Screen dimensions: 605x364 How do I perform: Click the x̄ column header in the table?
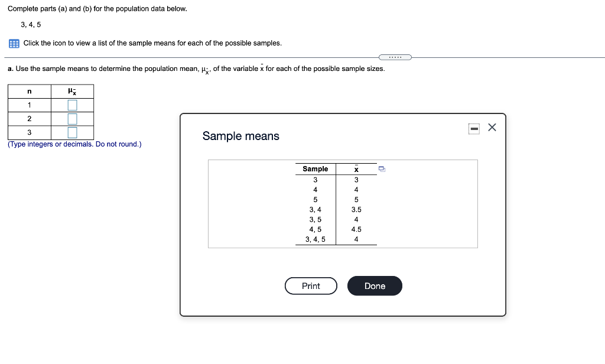(x=356, y=169)
